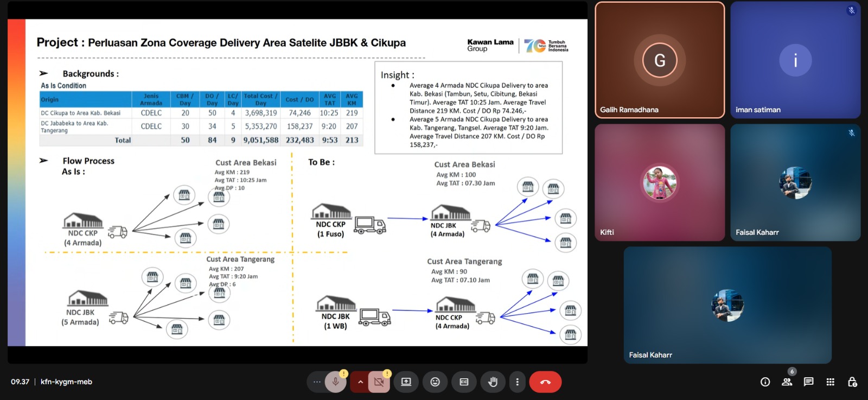Raise hand in the meeting
The image size is (868, 400).
pyautogui.click(x=493, y=382)
